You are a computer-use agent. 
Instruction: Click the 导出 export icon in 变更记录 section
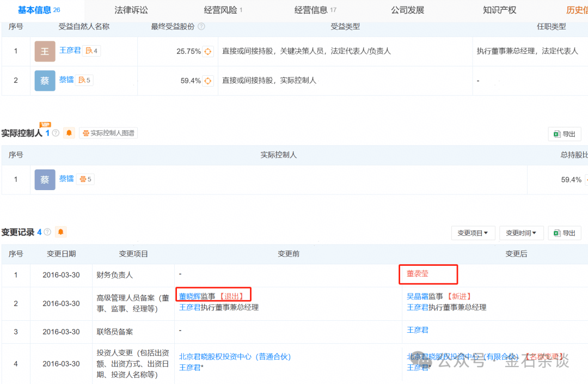click(x=564, y=233)
